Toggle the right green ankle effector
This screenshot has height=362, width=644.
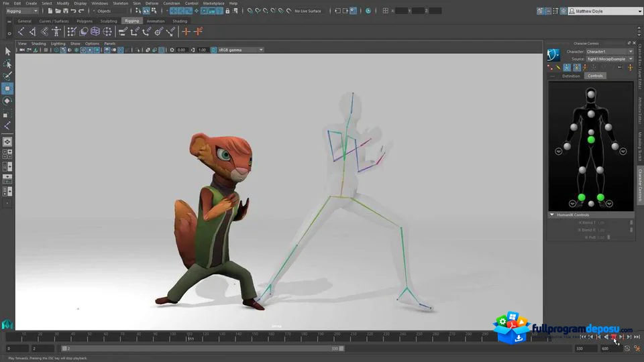(x=600, y=197)
